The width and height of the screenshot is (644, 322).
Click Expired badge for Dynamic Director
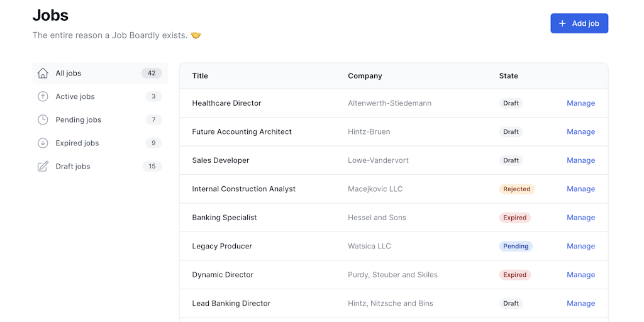pos(515,275)
